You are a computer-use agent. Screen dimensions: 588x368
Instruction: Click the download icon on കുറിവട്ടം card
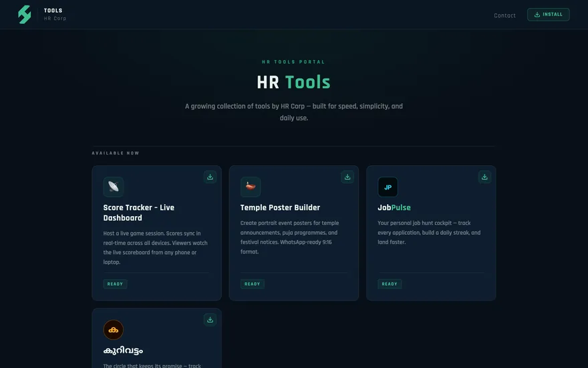tap(210, 320)
